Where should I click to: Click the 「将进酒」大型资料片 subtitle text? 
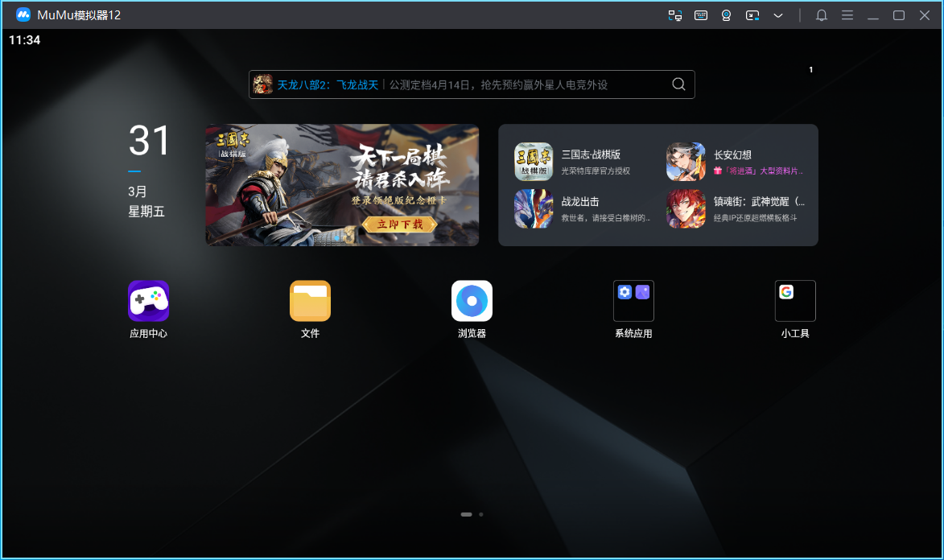pos(758,171)
